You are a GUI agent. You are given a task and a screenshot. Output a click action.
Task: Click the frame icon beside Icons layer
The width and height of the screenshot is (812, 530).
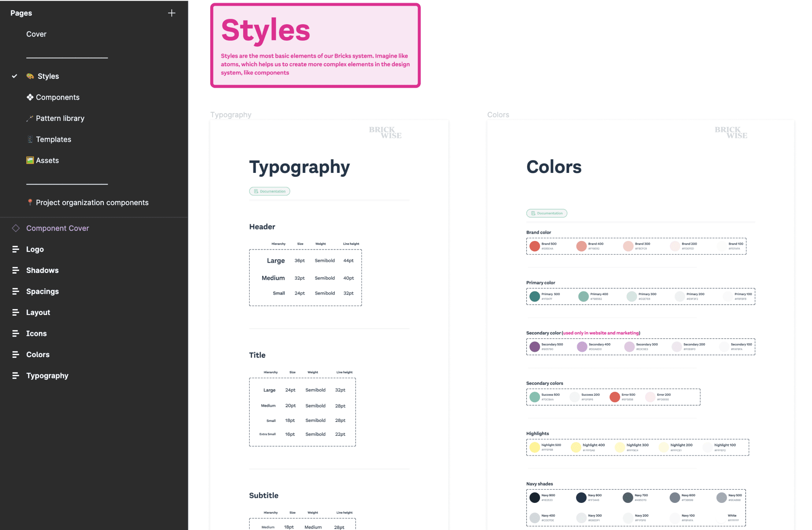15,334
